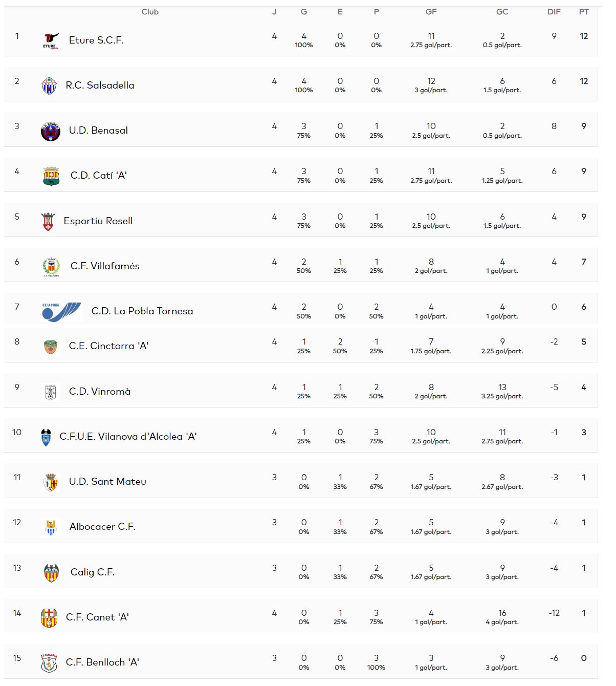Click the Calig C.F. bat crest

click(51, 573)
